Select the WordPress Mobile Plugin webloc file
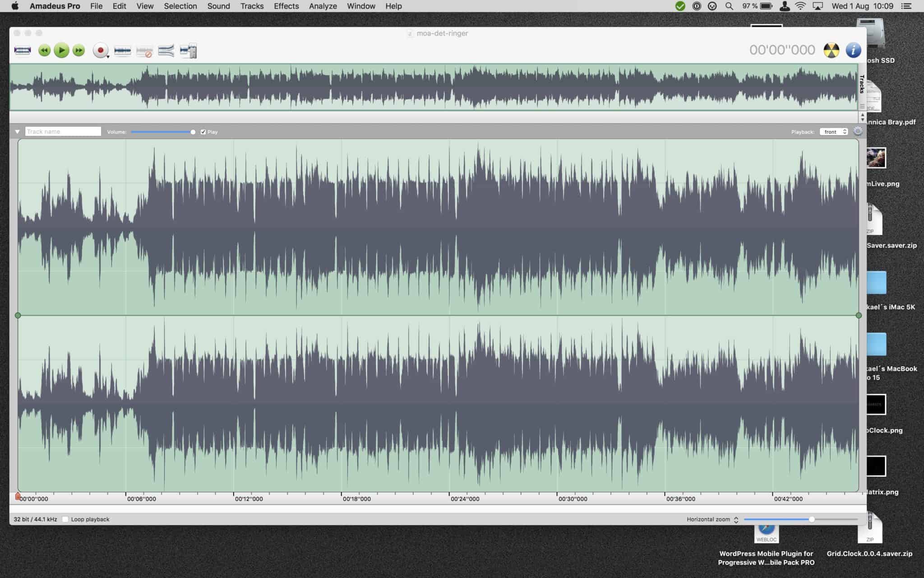The image size is (924, 578). click(x=766, y=545)
